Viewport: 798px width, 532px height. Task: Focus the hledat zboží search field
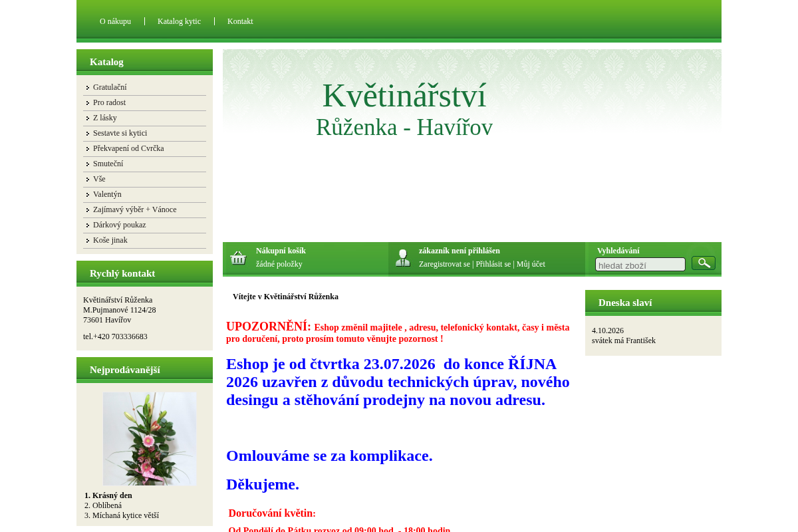[x=640, y=265]
